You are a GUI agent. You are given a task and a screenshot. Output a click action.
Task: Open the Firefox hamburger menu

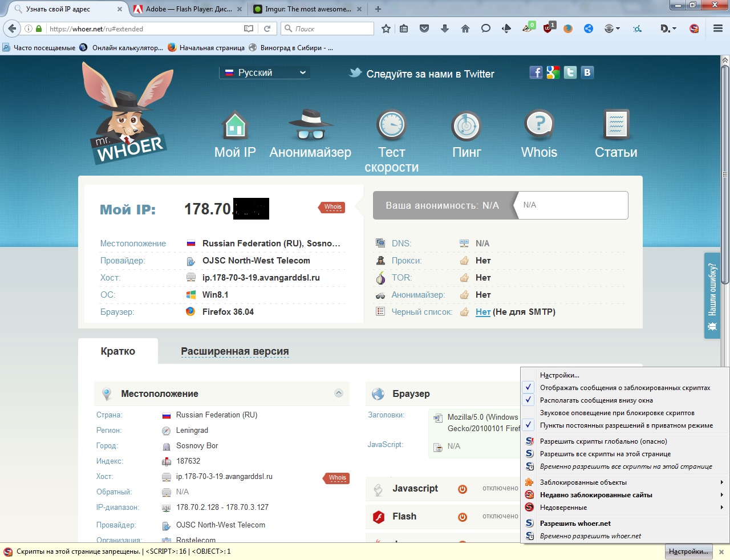pos(718,29)
